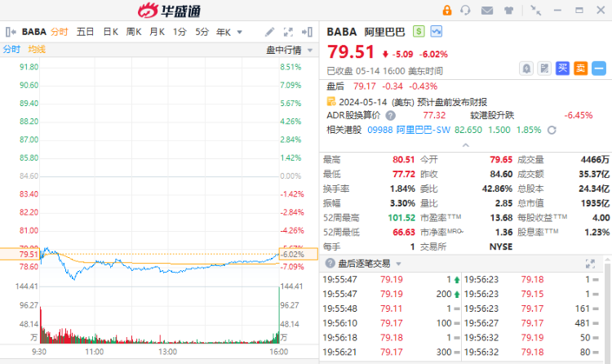Image resolution: width=612 pixels, height=364 pixels.
Task: Click the blue 买 buy button
Action: click(x=562, y=69)
